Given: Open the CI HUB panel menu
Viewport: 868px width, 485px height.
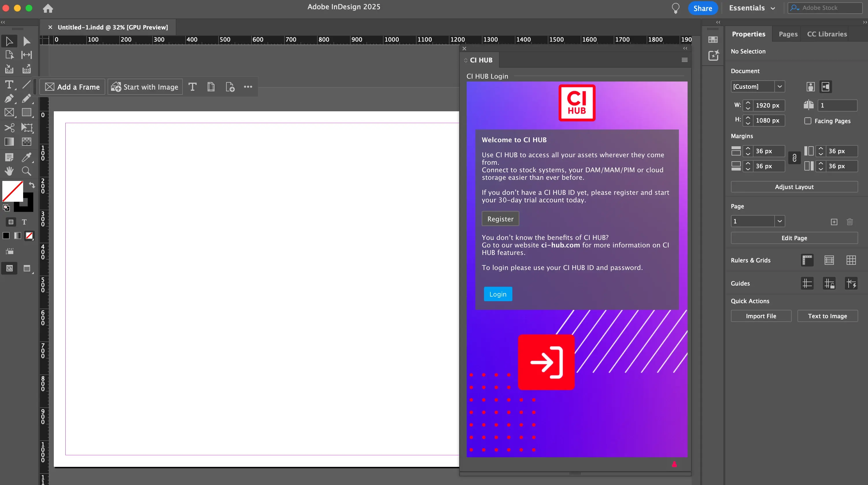Looking at the screenshot, I should point(684,60).
